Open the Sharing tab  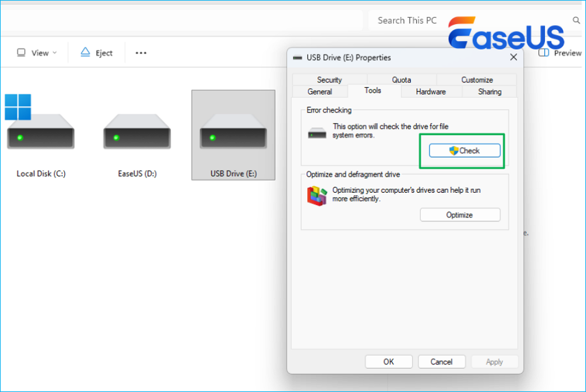[489, 91]
